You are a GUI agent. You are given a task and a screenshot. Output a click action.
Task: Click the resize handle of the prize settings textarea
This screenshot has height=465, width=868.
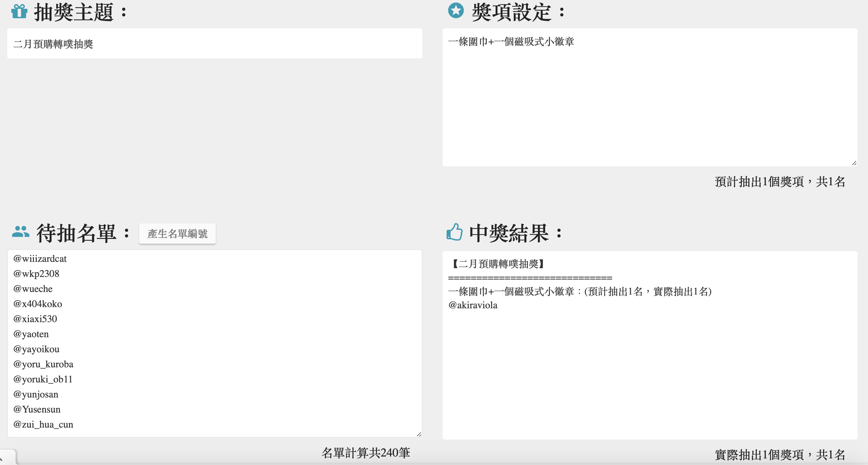click(x=854, y=163)
